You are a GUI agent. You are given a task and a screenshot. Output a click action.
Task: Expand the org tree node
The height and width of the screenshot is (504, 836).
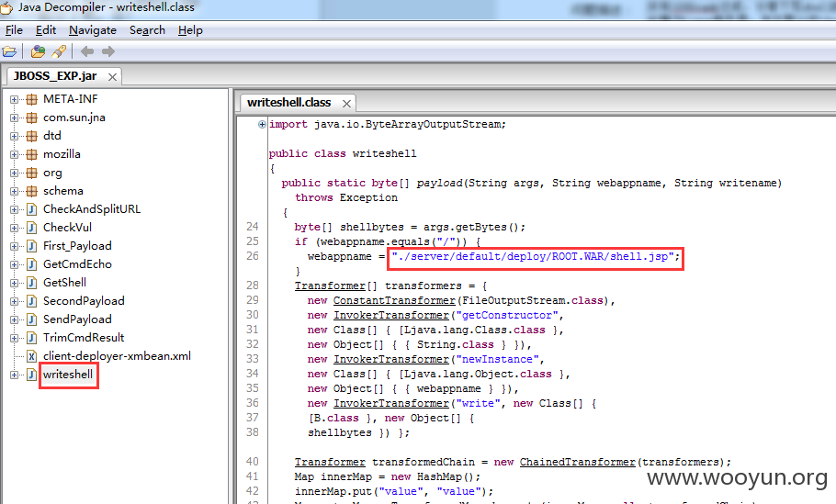(x=15, y=173)
